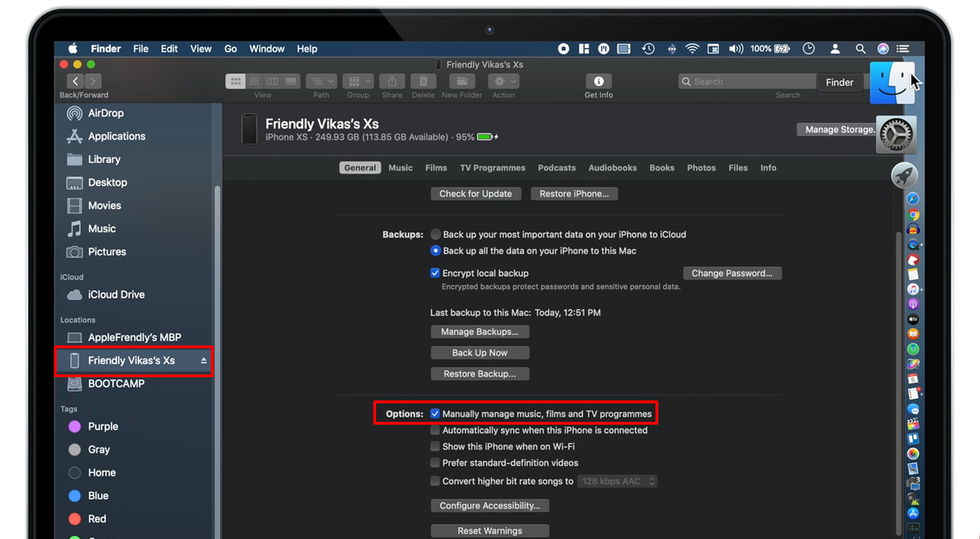Open iCloud Drive in sidebar
The height and width of the screenshot is (539, 980).
[106, 295]
